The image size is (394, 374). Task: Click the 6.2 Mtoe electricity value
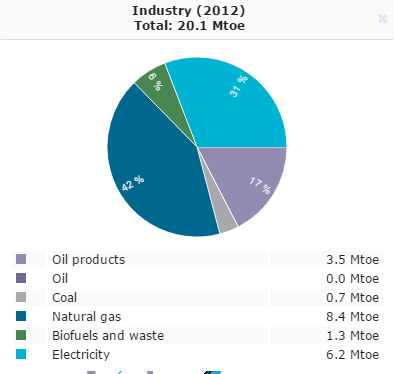(x=353, y=354)
